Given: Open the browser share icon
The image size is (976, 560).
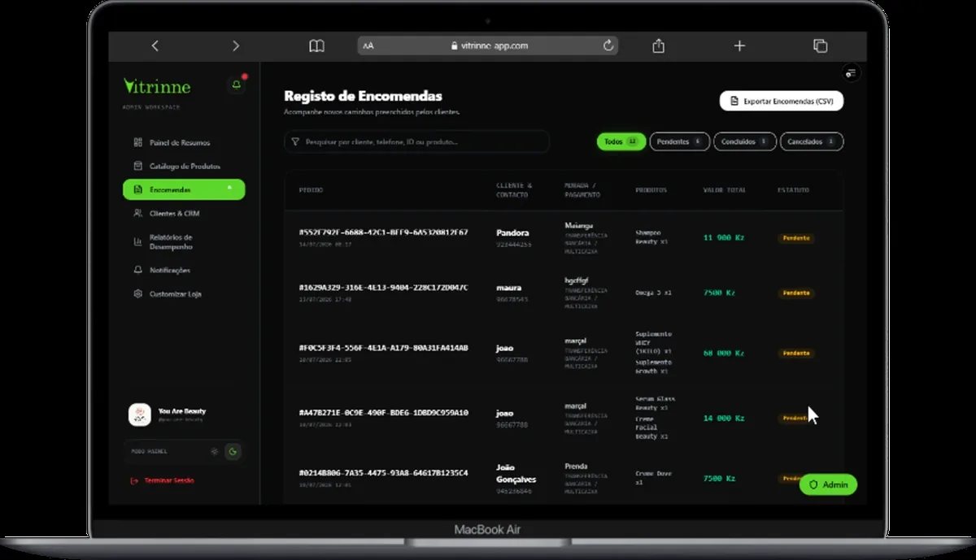Looking at the screenshot, I should [x=659, y=46].
